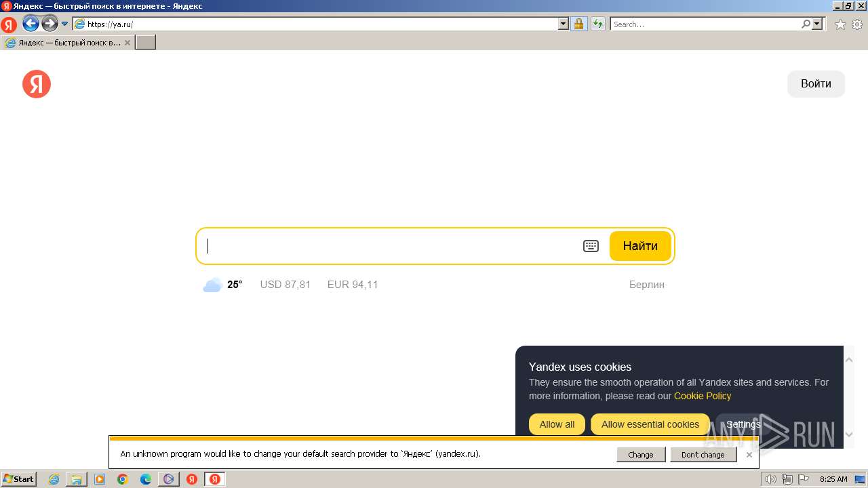Click the Allow all cookies button
The width and height of the screenshot is (868, 488).
(x=557, y=424)
